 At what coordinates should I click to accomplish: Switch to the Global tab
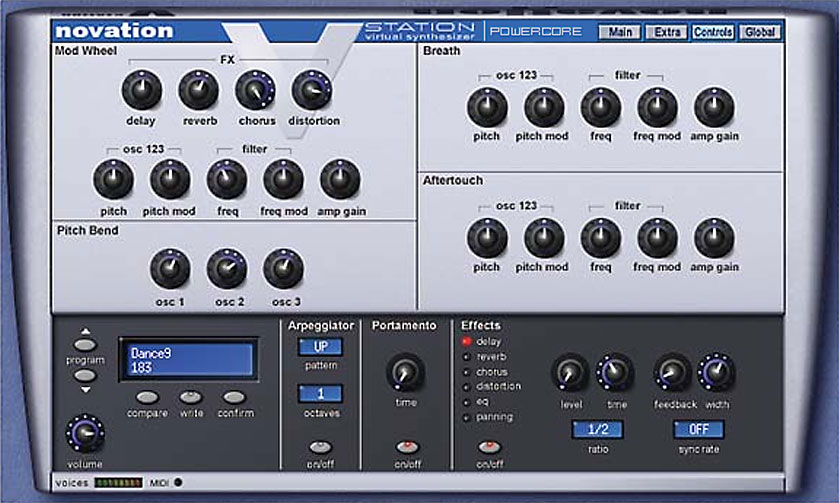point(761,32)
